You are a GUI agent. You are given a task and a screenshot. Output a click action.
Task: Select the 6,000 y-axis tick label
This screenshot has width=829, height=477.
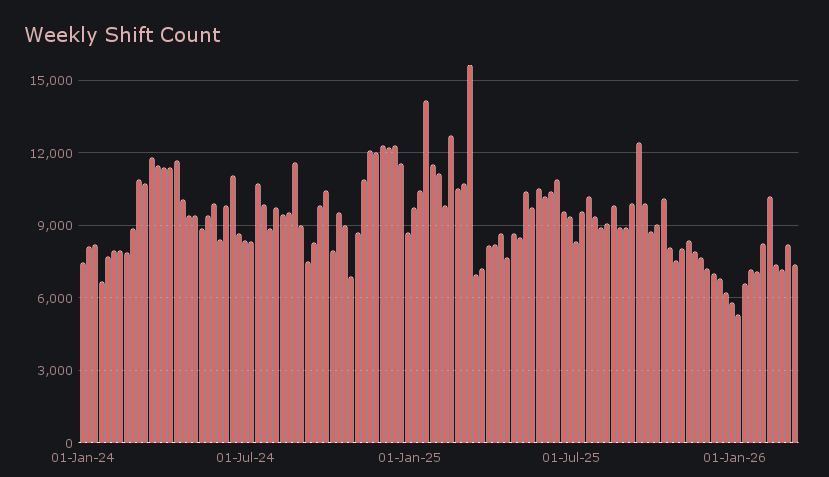click(x=54, y=298)
